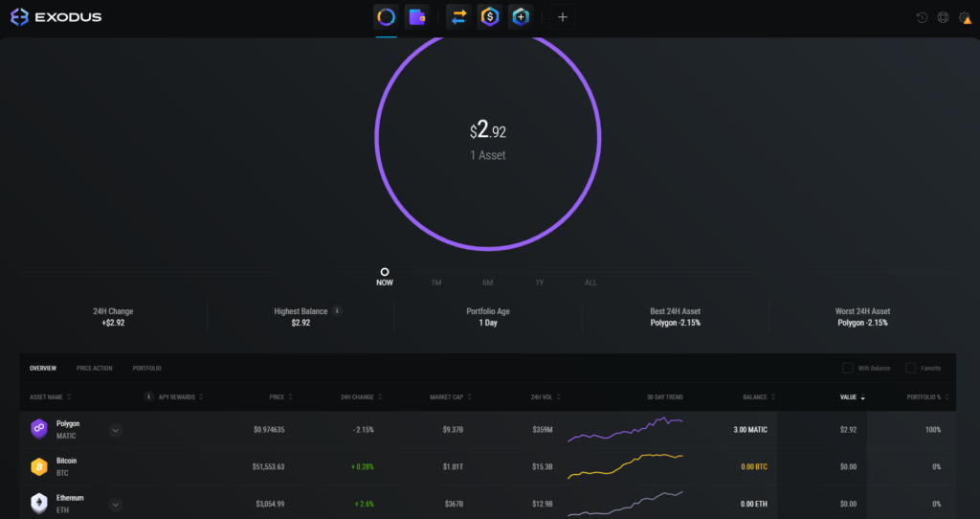The image size is (980, 519).
Task: Switch to the Overview tab
Action: (x=42, y=369)
